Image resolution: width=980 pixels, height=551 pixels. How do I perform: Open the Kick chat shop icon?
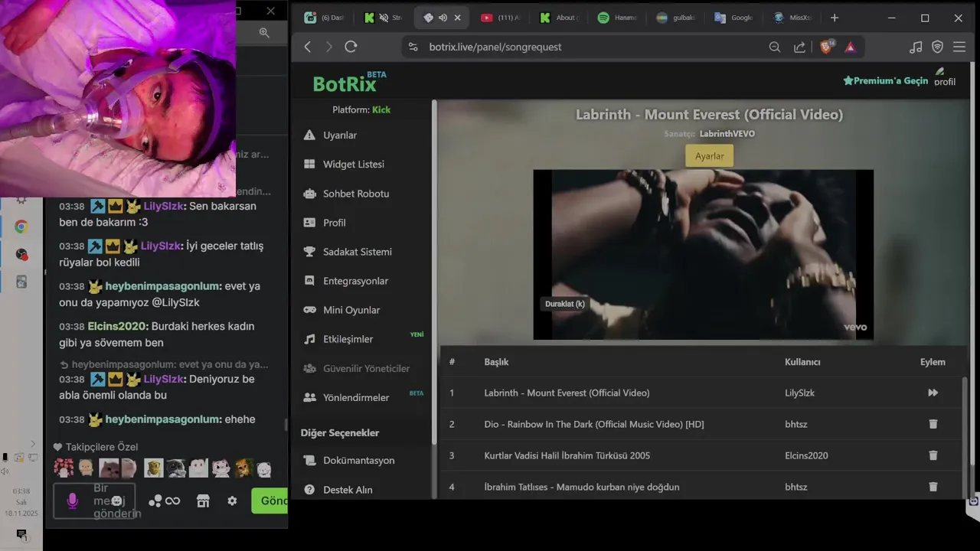[x=203, y=500]
